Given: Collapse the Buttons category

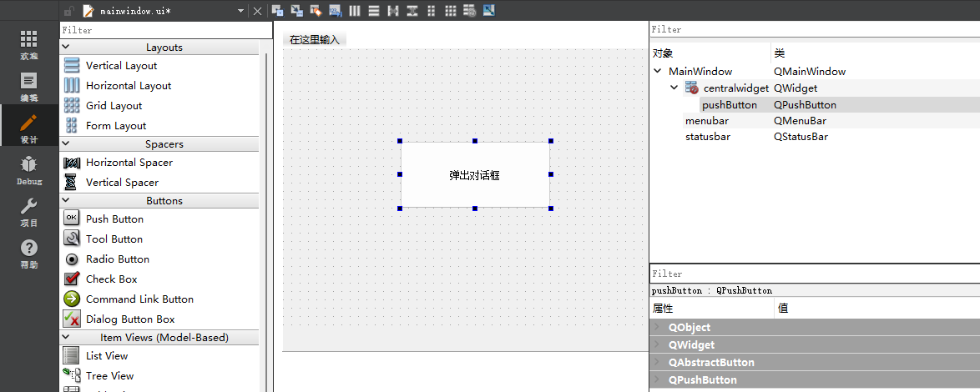Looking at the screenshot, I should [66, 201].
